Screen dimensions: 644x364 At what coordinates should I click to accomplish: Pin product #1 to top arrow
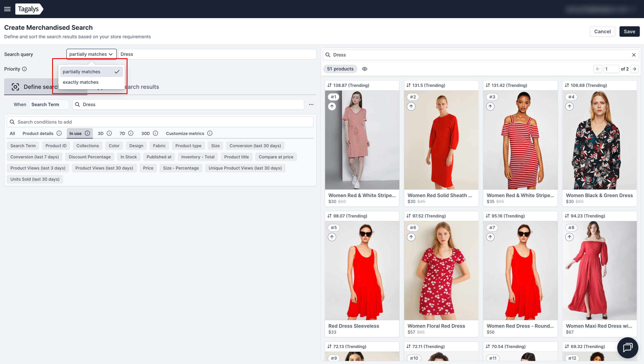pos(332,107)
